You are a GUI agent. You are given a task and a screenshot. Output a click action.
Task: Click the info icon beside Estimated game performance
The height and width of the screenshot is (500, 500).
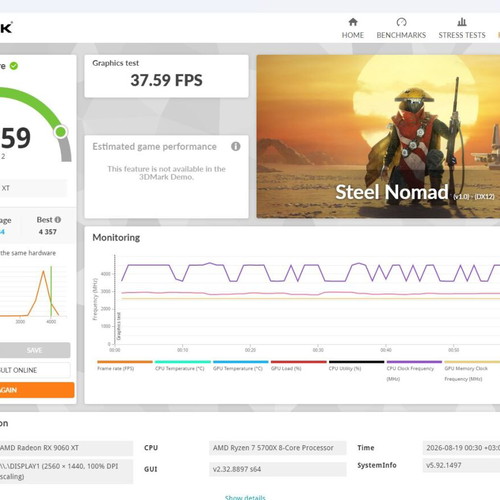click(x=236, y=146)
